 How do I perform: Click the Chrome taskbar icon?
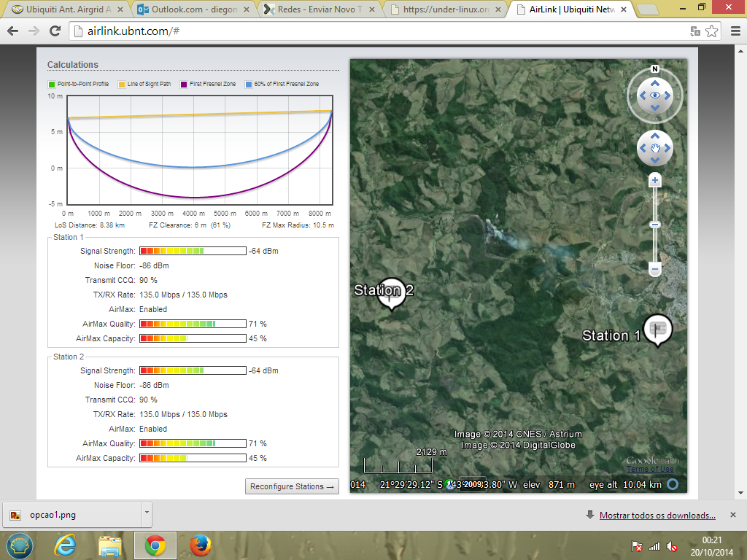[x=155, y=545]
